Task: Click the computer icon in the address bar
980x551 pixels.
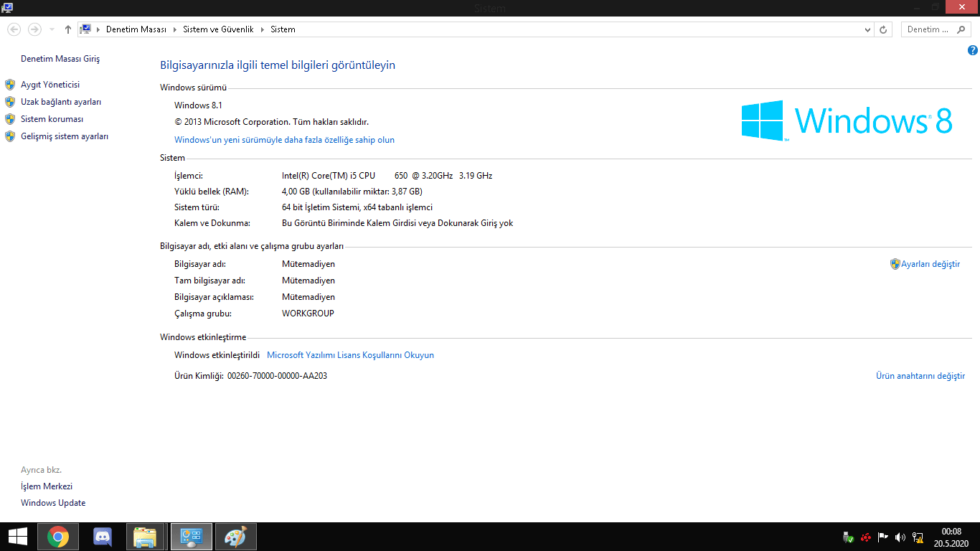Action: pyautogui.click(x=86, y=29)
